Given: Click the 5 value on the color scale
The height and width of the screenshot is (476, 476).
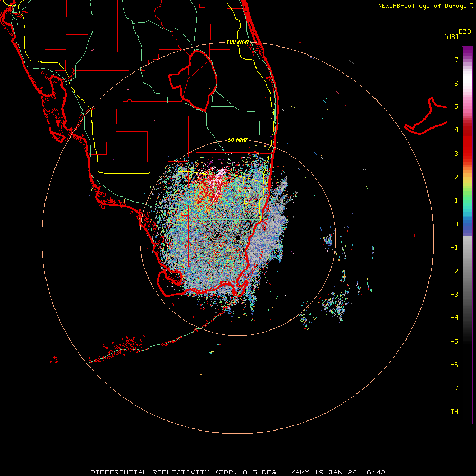Looking at the screenshot, I should [456, 106].
